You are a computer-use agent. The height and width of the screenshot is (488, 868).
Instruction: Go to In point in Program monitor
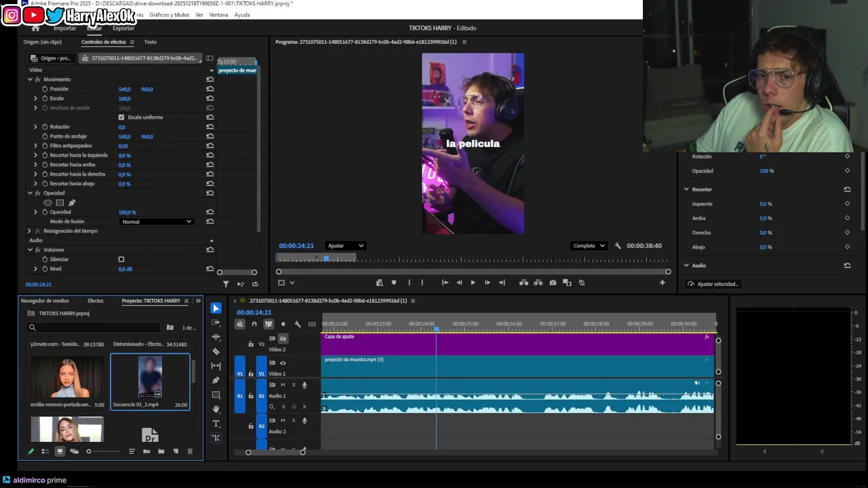pyautogui.click(x=444, y=283)
